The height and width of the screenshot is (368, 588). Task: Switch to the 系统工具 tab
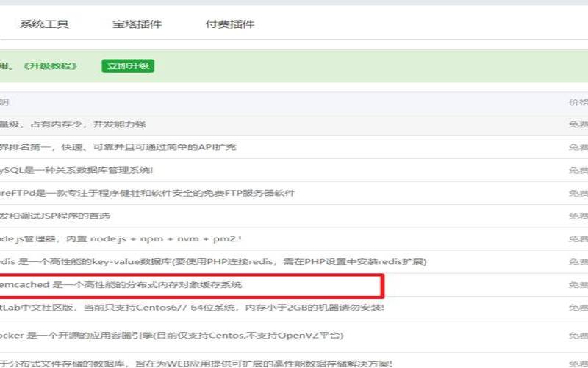click(44, 24)
